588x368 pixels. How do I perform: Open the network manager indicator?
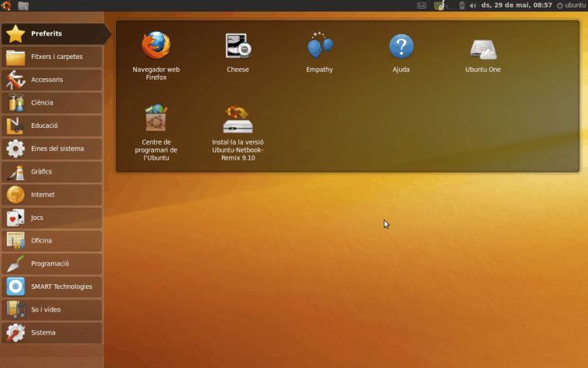coord(440,5)
